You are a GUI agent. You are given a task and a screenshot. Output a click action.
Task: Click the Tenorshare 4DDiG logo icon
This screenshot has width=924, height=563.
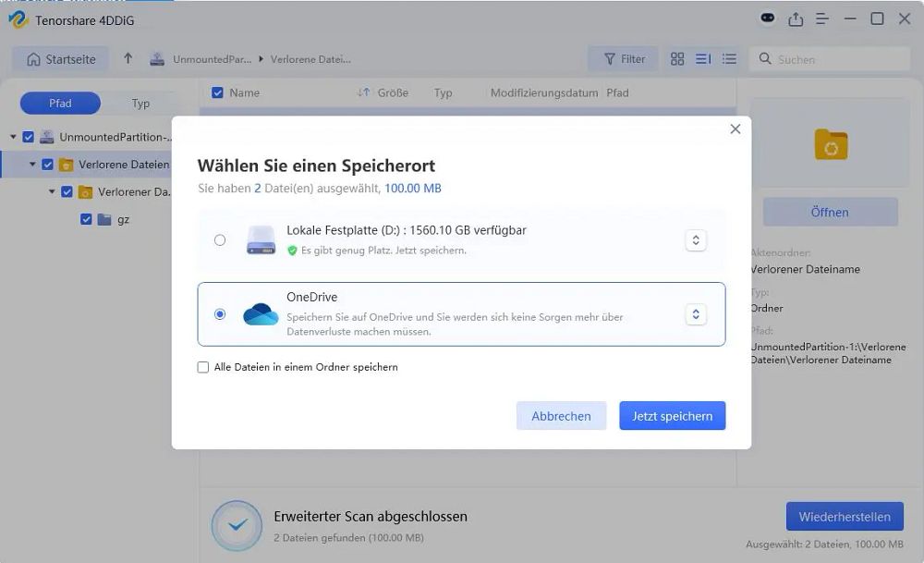pyautogui.click(x=18, y=19)
